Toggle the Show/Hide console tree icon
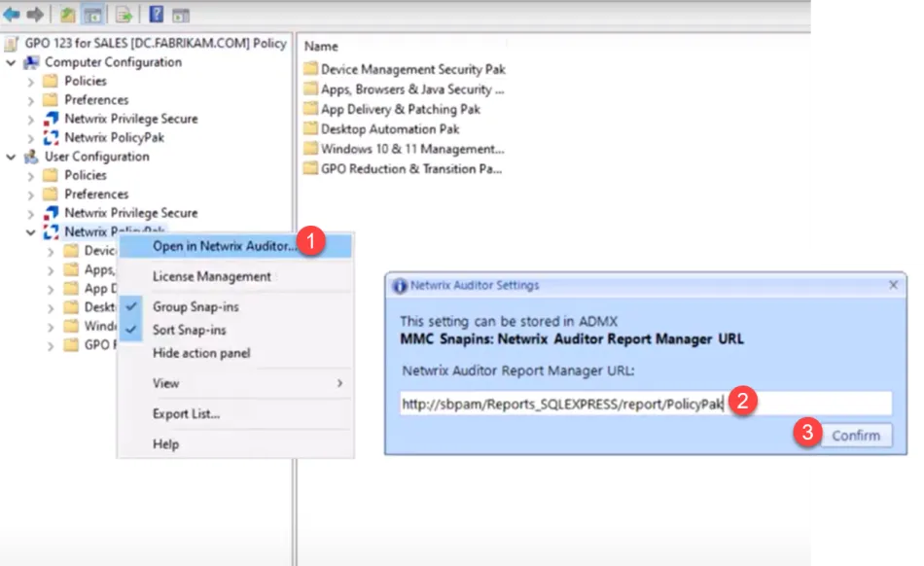This screenshot has width=924, height=566. (93, 15)
